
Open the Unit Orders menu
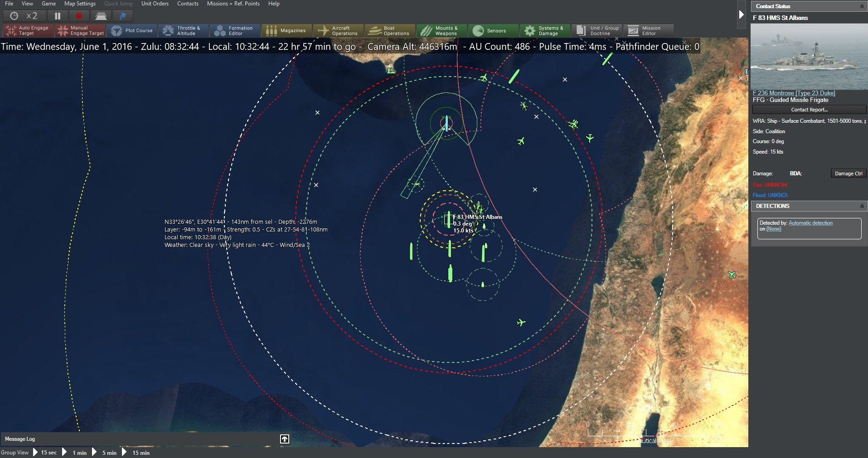pyautogui.click(x=155, y=4)
